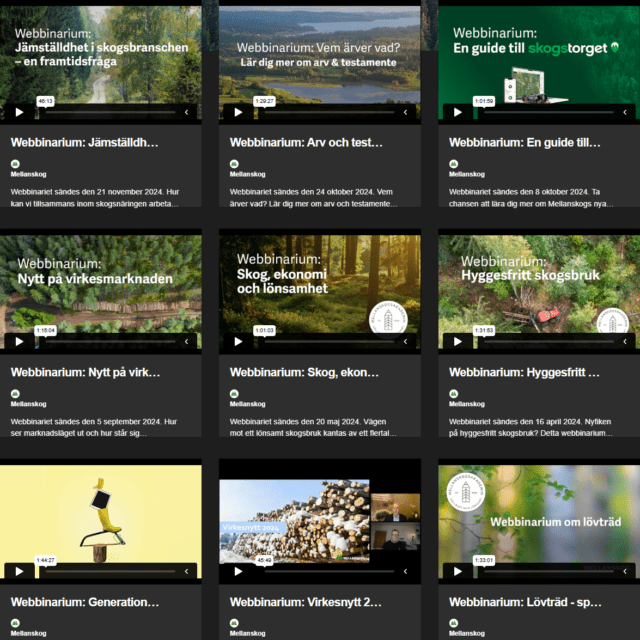This screenshot has height=640, width=640.
Task: Expand player controls on Jämställdhet video
Action: click(187, 112)
